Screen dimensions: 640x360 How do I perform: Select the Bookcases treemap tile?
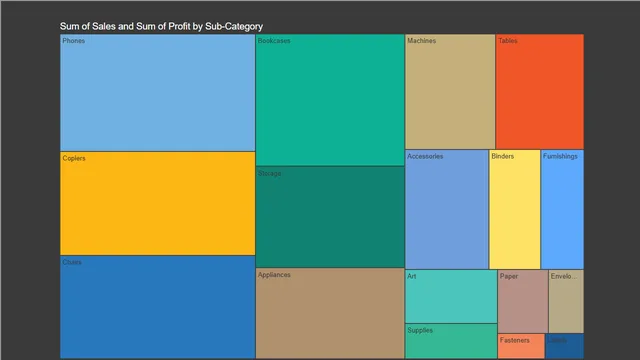coord(330,100)
